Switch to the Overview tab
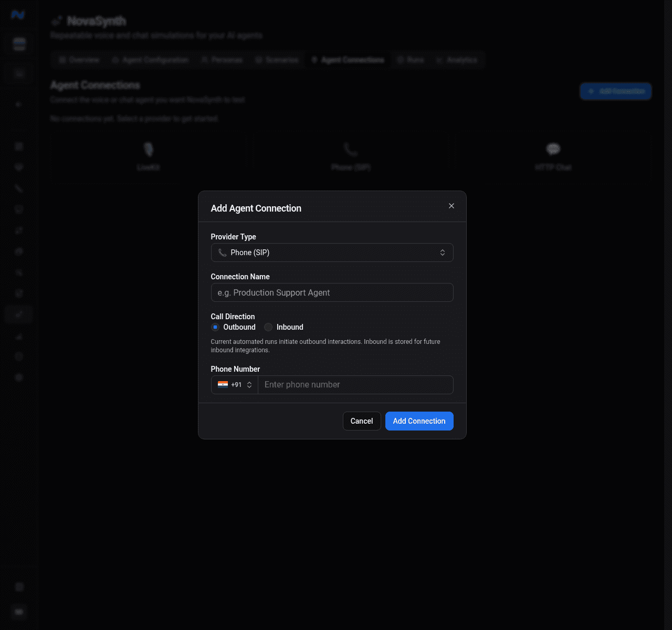The width and height of the screenshot is (672, 630). (x=79, y=60)
